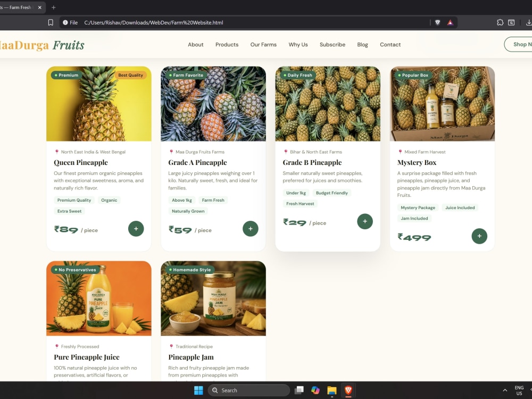Open Our Farms nav link
The width and height of the screenshot is (532, 399).
point(264,45)
